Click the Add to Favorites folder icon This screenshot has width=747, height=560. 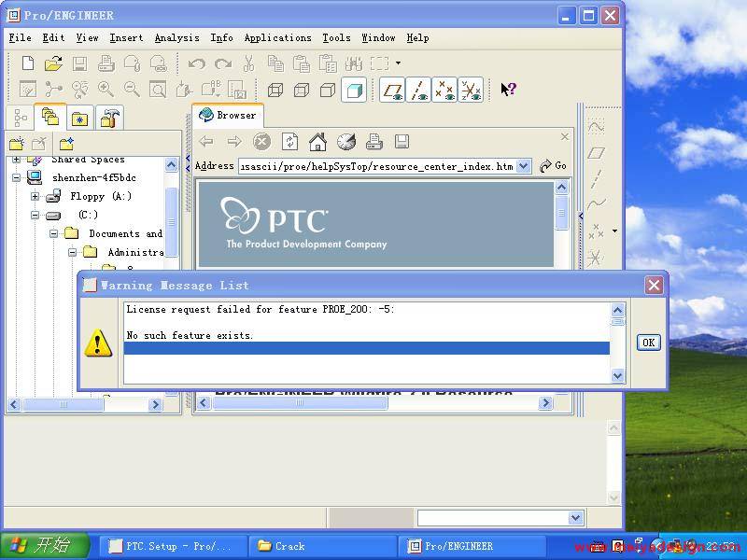pyautogui.click(x=66, y=144)
